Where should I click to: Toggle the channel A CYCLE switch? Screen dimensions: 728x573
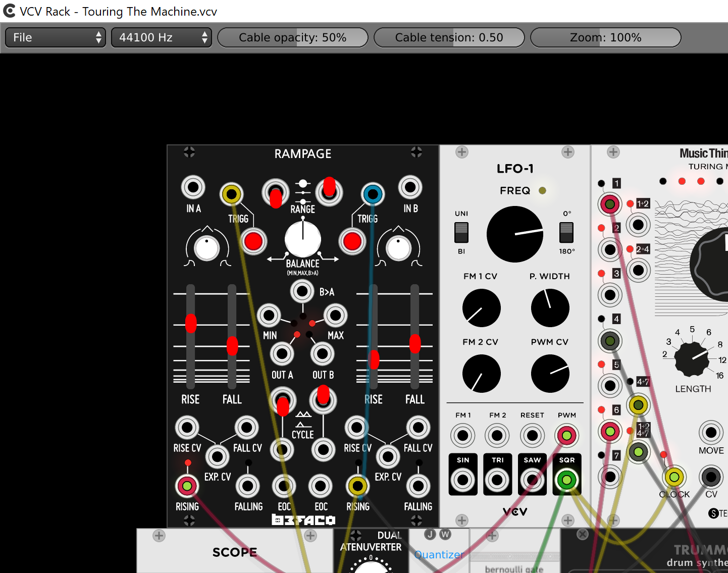[x=283, y=402]
